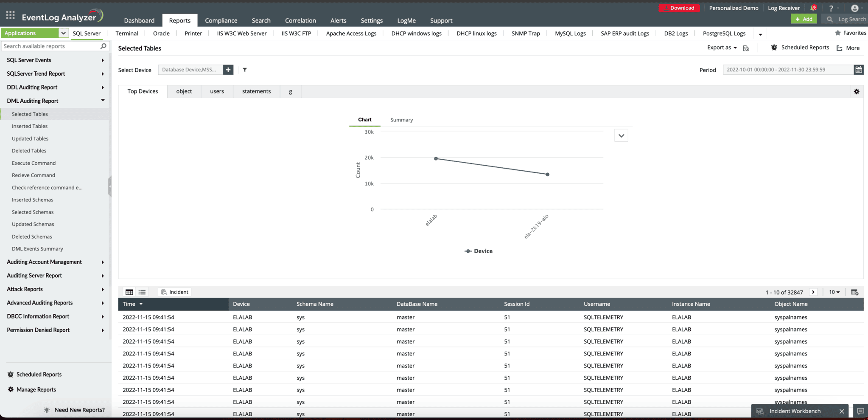Switch to the Summary view tab
Viewport: 868px width, 420px height.
point(401,120)
